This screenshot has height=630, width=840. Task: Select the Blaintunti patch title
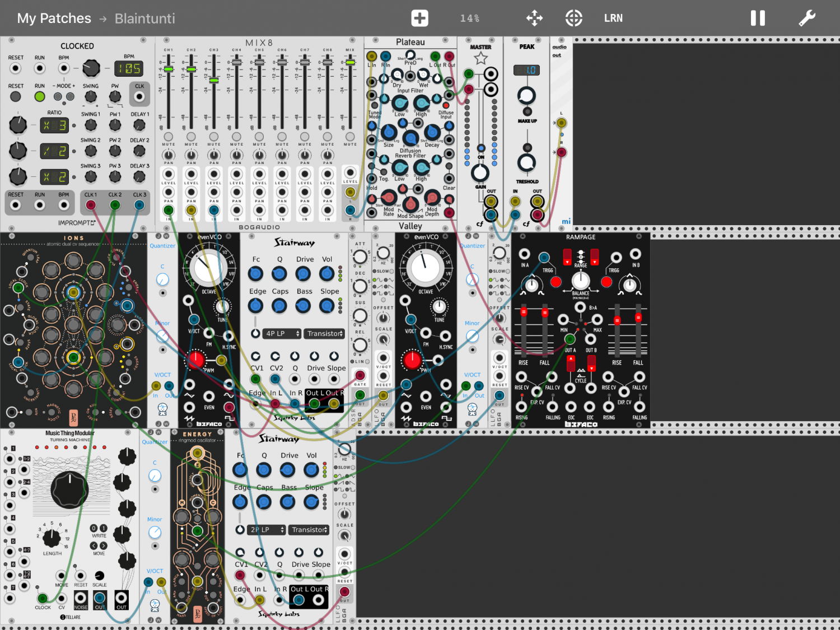tap(145, 18)
